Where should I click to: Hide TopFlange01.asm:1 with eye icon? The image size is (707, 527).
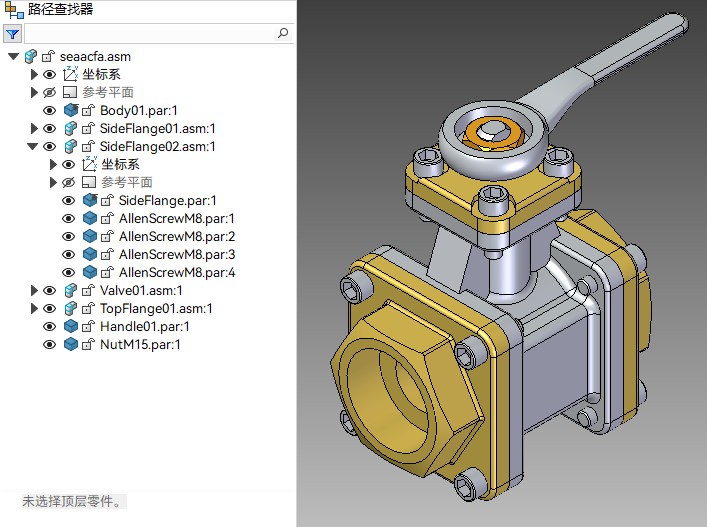(x=50, y=309)
